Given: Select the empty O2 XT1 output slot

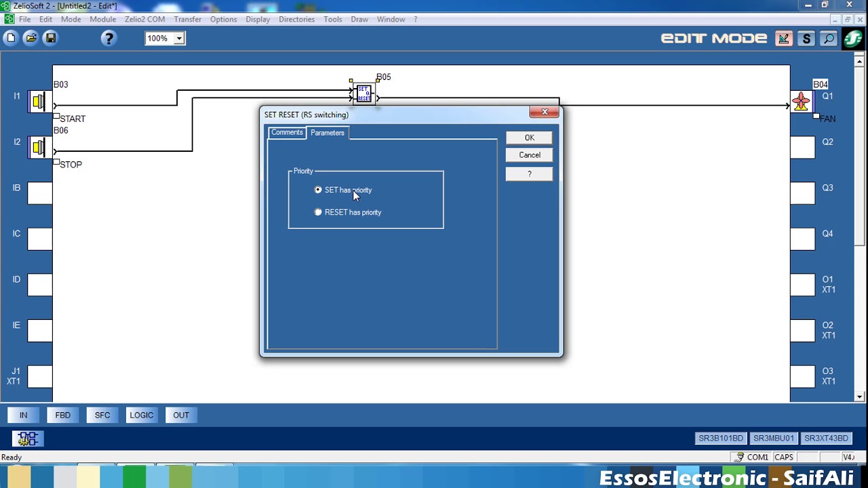Looking at the screenshot, I should [802, 331].
